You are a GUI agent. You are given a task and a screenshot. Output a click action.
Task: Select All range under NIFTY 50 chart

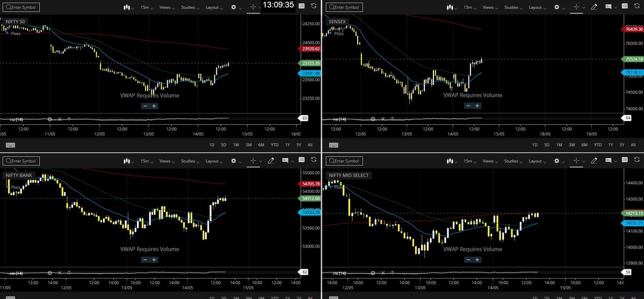pos(310,145)
